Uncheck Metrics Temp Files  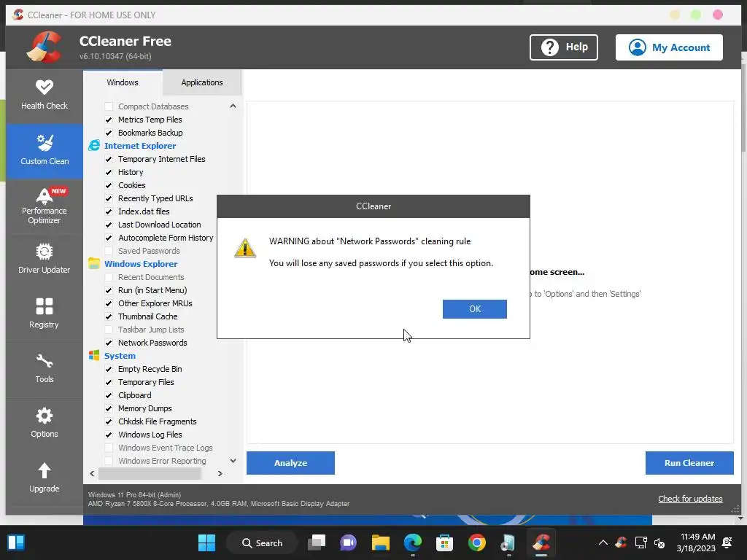pos(109,120)
